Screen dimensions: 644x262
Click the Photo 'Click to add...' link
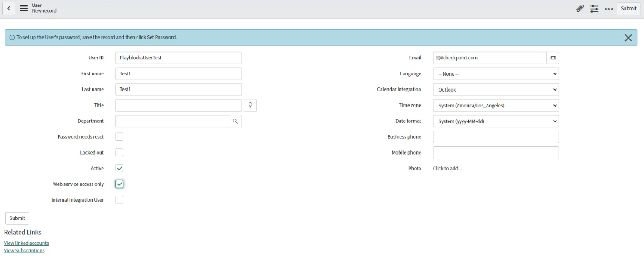(447, 168)
